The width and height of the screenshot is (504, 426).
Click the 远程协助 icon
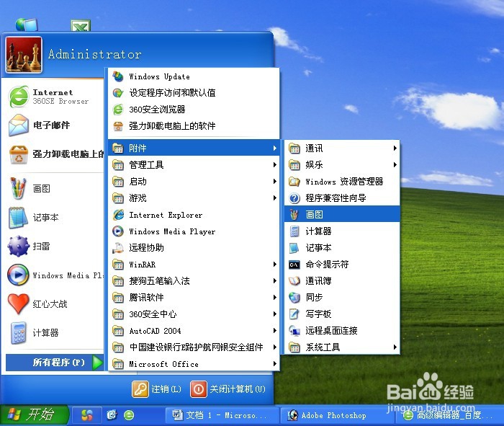(118, 248)
